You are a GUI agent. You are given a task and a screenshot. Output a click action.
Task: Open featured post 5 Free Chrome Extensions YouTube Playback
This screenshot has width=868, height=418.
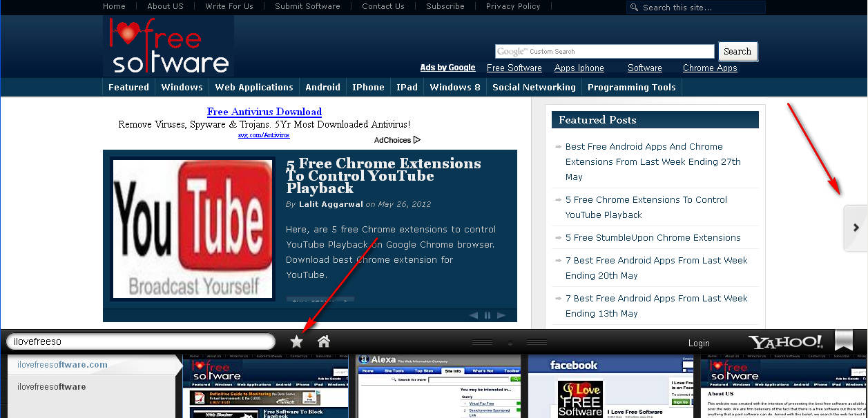point(646,207)
